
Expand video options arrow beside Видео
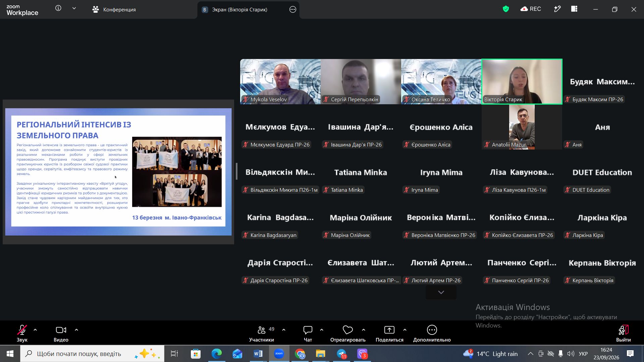tap(76, 330)
